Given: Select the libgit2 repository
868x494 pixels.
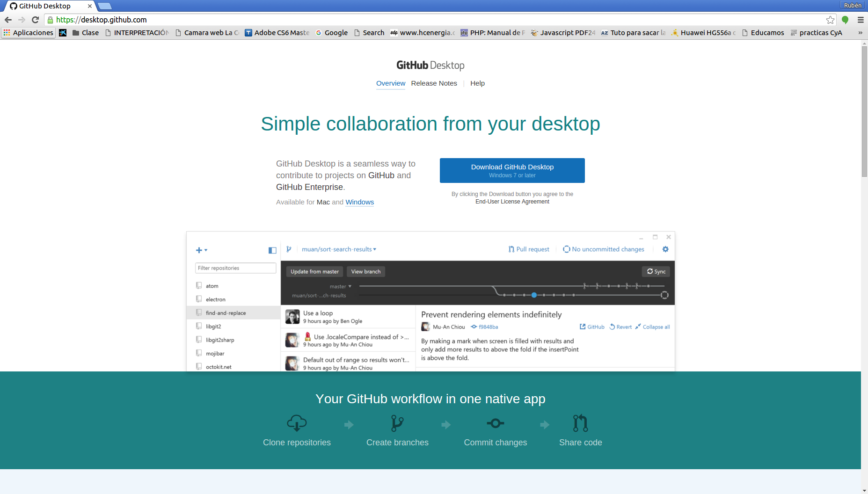Looking at the screenshot, I should coord(233,327).
